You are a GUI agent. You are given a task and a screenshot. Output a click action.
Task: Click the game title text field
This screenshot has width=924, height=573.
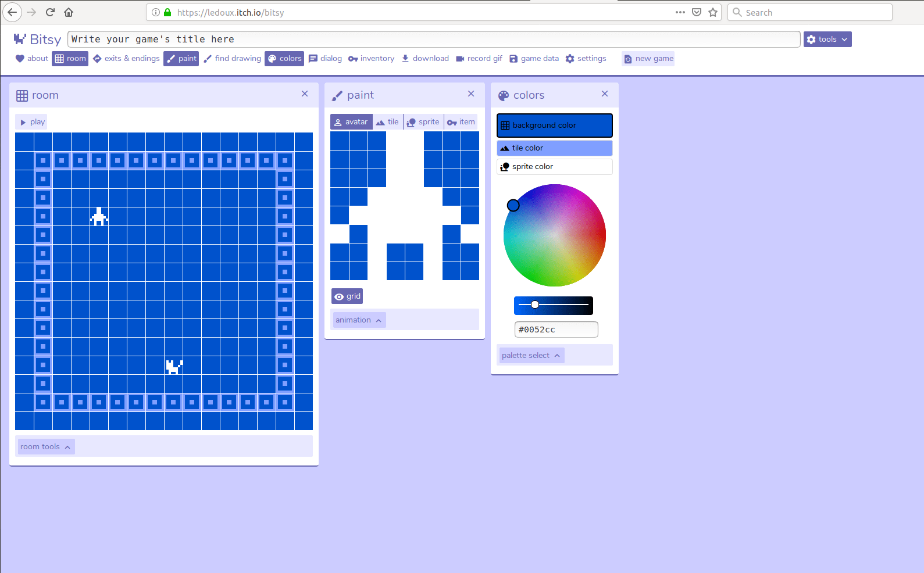pos(434,40)
